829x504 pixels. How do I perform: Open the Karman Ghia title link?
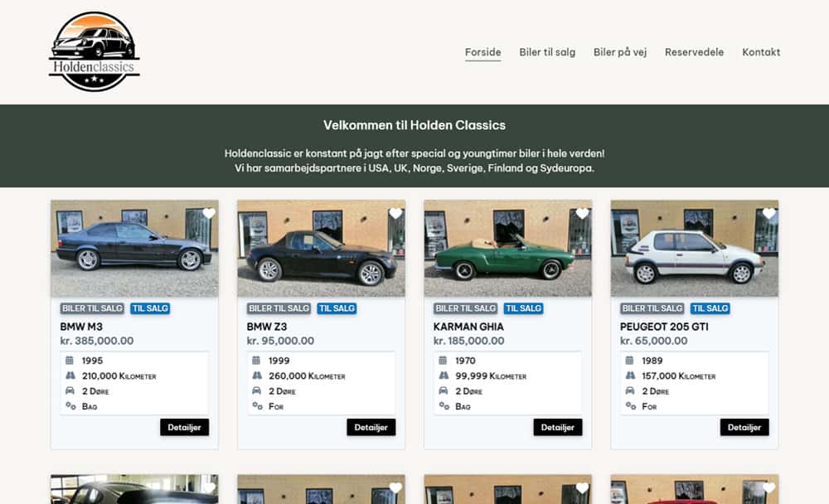(x=468, y=327)
